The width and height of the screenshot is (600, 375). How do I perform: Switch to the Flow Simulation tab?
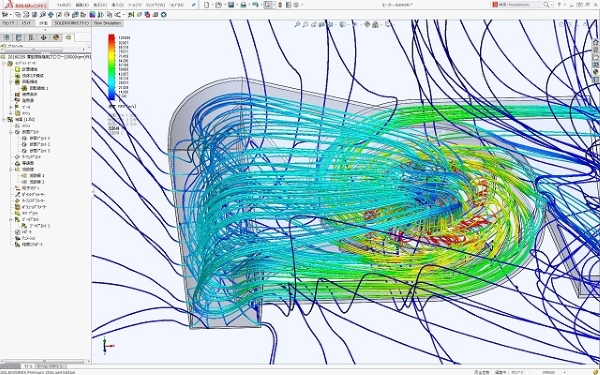point(108,23)
